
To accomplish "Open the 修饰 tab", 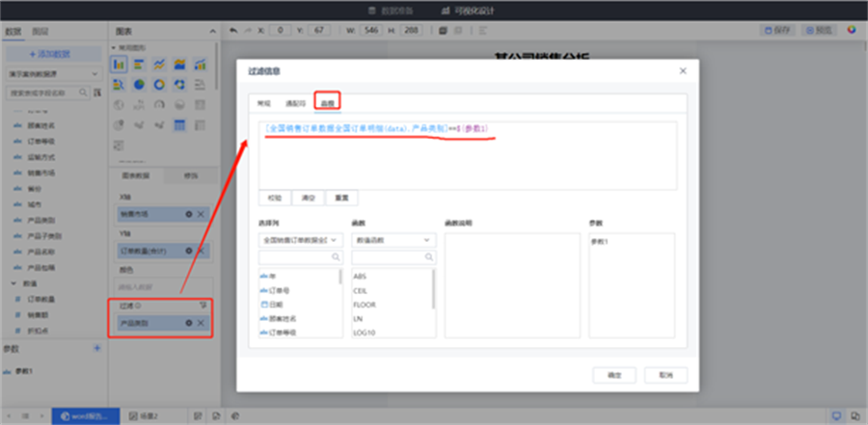I will point(190,176).
